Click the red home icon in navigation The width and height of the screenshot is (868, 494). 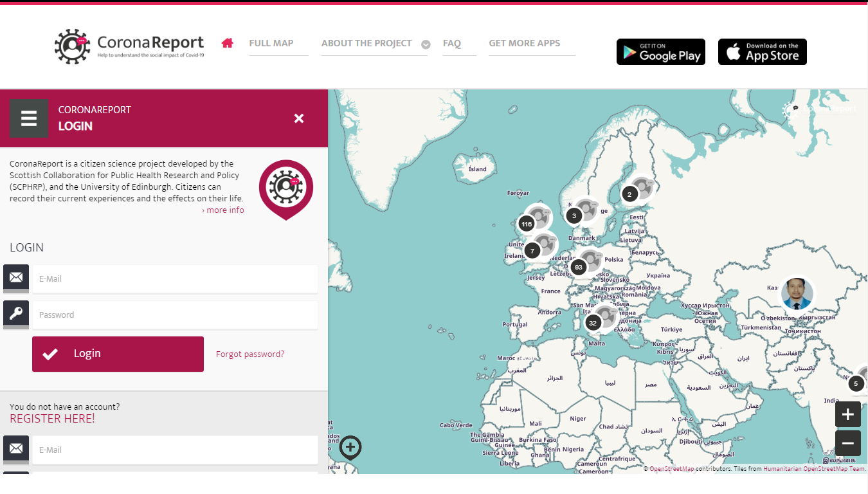[227, 43]
